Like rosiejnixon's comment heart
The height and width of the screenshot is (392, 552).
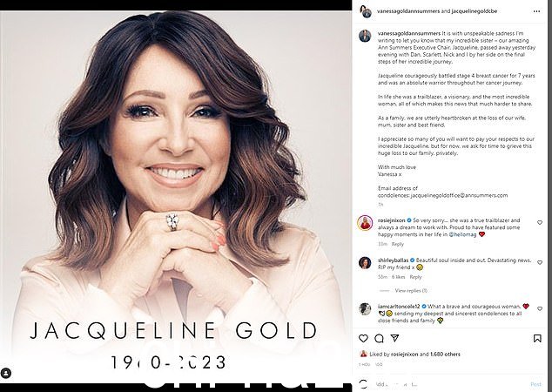click(x=540, y=223)
